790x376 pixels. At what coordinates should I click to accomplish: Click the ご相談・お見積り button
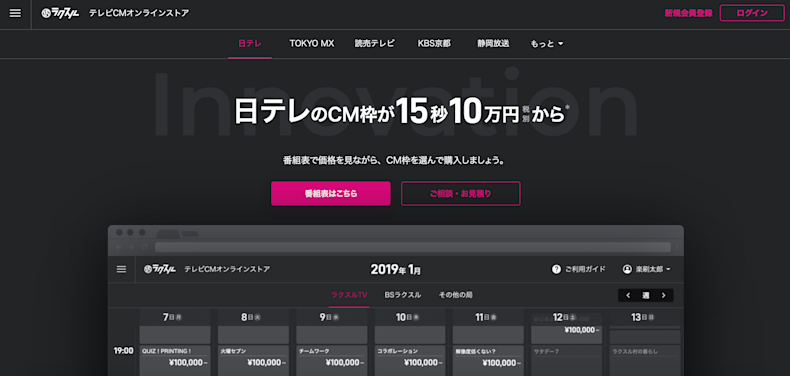[460, 194]
